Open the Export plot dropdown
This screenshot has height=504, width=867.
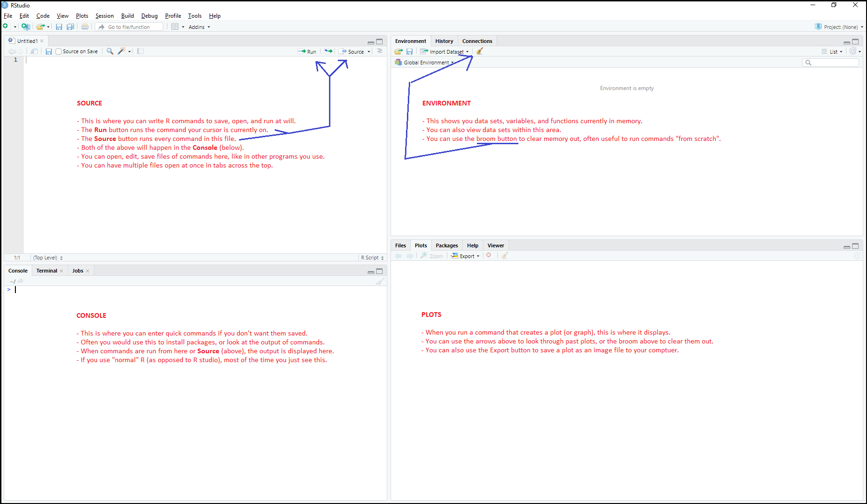pyautogui.click(x=465, y=256)
